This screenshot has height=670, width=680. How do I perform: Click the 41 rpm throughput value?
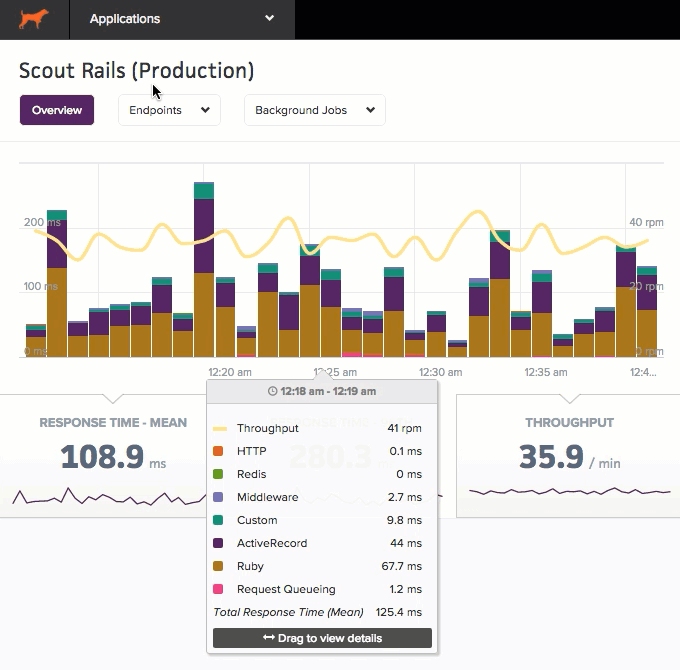405,428
